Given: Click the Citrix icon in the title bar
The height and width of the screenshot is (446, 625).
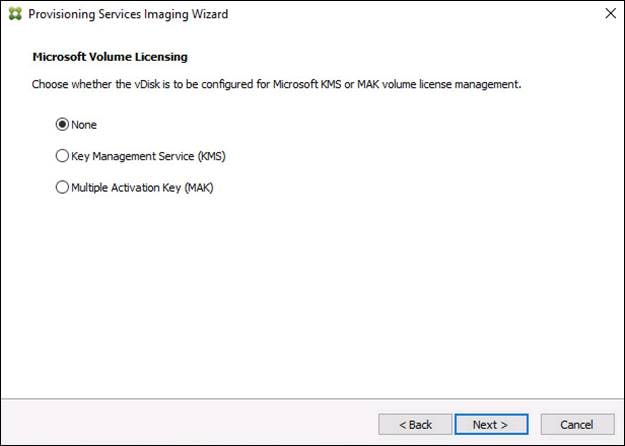Looking at the screenshot, I should (14, 14).
